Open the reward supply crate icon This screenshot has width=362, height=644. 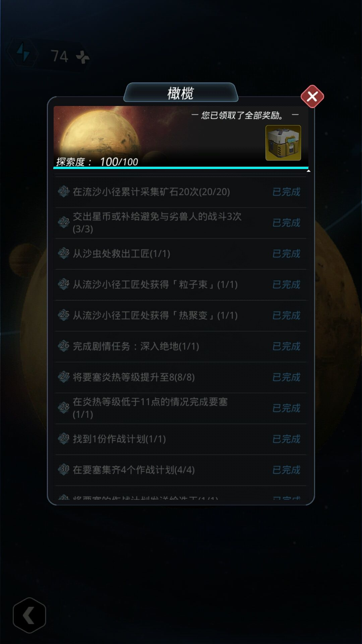point(283,143)
